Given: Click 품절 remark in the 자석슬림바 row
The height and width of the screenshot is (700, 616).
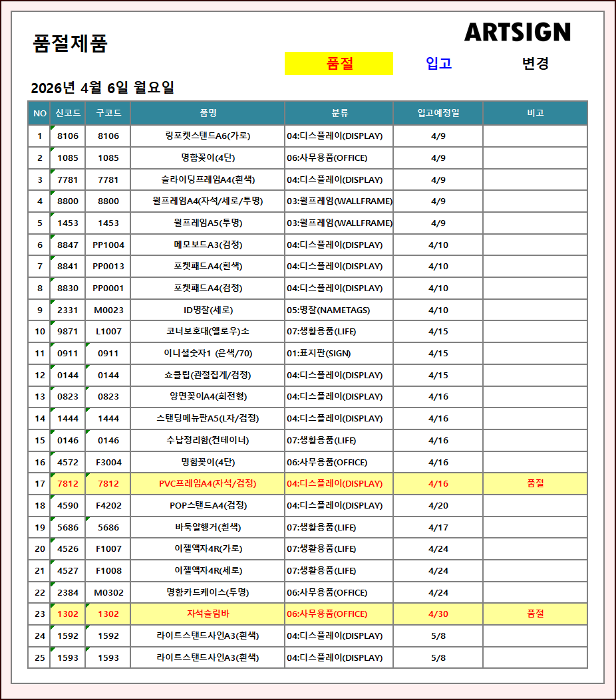Looking at the screenshot, I should click(535, 614).
